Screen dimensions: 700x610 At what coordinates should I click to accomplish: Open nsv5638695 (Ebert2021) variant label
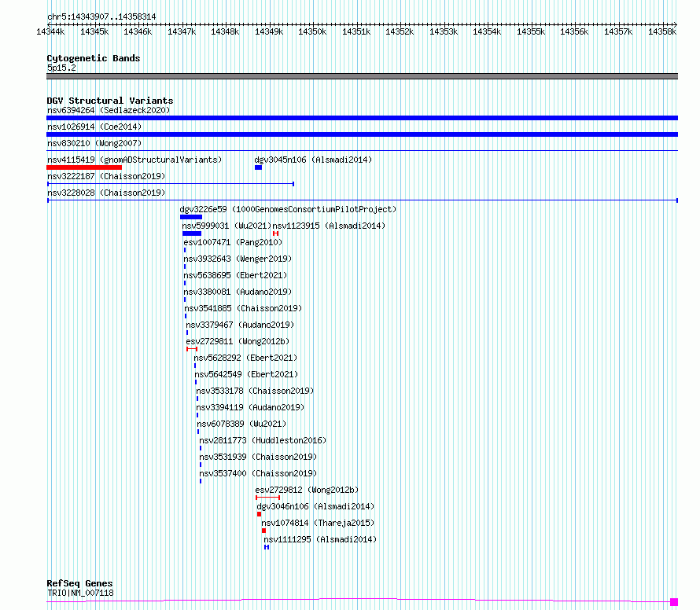[235, 275]
